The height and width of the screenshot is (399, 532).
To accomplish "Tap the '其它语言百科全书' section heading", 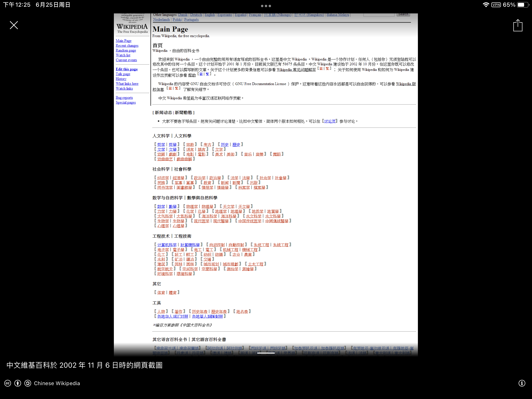I will coord(170,339).
